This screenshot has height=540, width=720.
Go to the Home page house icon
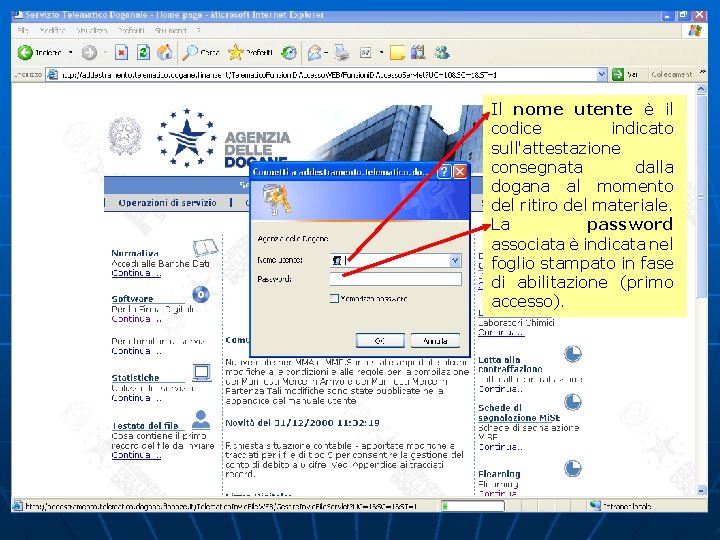pos(165,52)
